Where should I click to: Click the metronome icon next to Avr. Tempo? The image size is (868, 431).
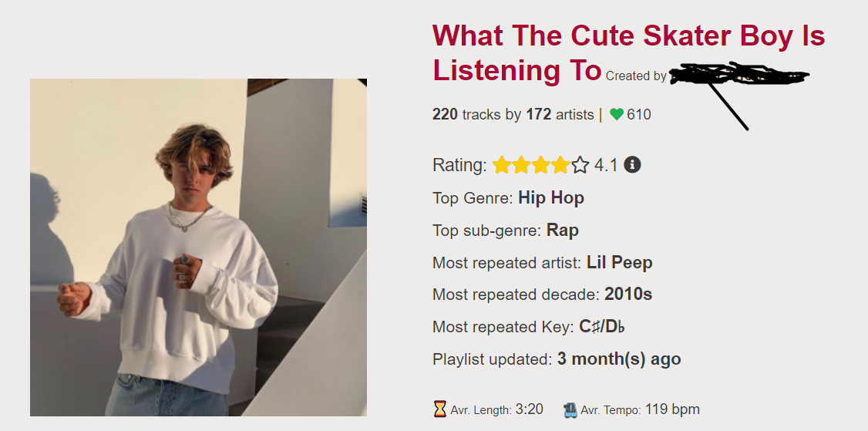[x=570, y=409]
